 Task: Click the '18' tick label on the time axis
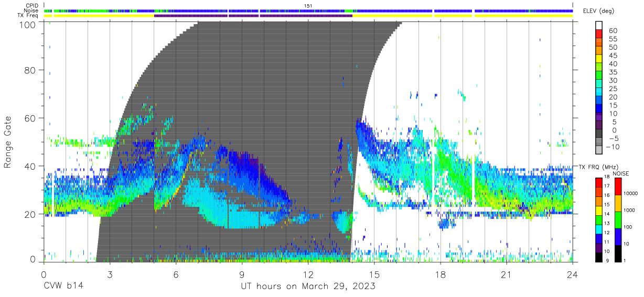coord(441,274)
